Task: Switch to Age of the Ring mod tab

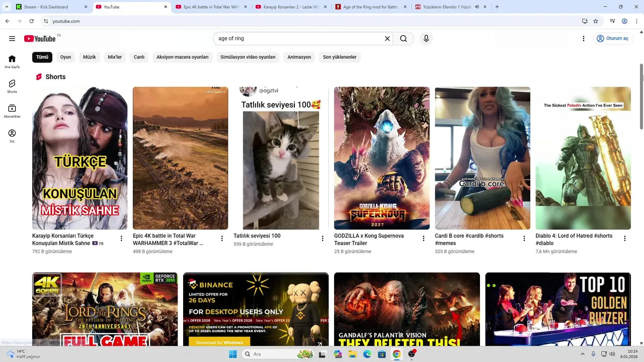Action: (x=371, y=7)
